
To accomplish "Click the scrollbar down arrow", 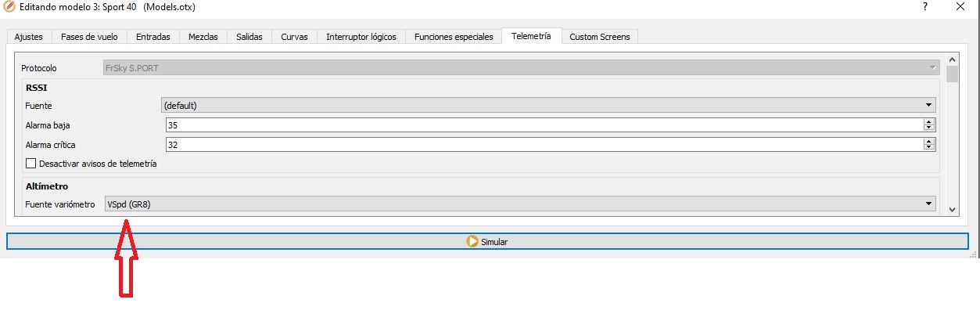I will click(952, 210).
